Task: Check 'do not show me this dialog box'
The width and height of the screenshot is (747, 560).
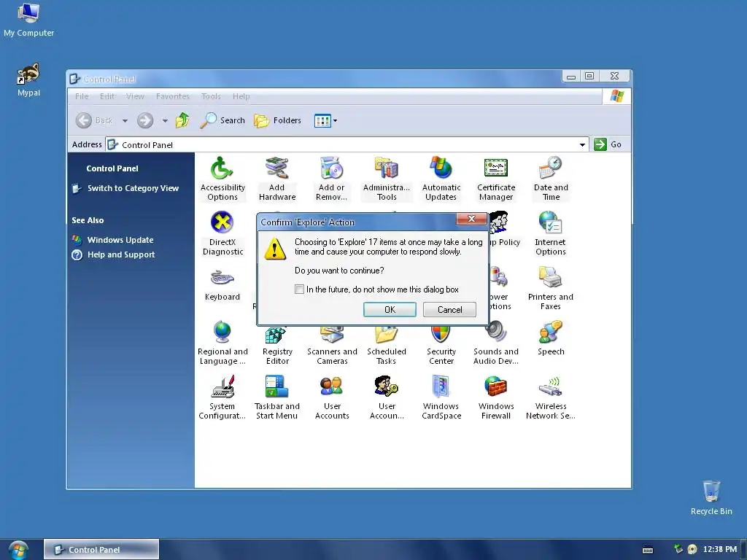Action: tap(299, 289)
